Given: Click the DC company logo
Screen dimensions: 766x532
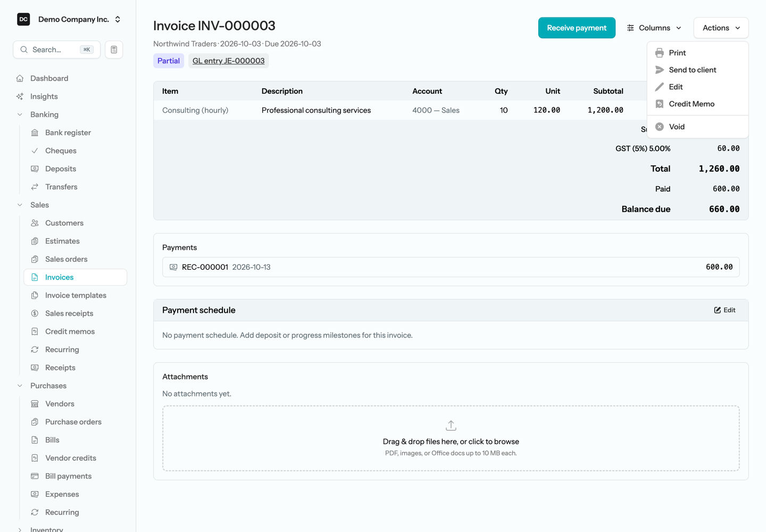Looking at the screenshot, I should tap(23, 19).
